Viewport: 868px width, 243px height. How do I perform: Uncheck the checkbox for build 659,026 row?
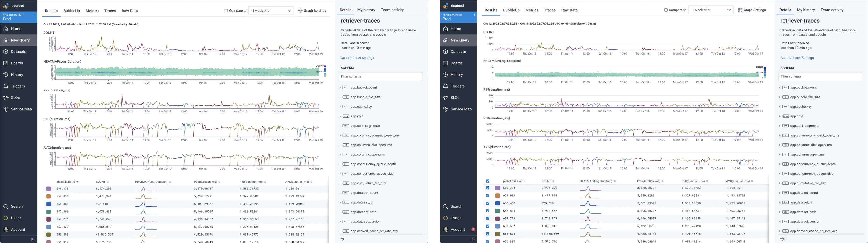coord(488,195)
